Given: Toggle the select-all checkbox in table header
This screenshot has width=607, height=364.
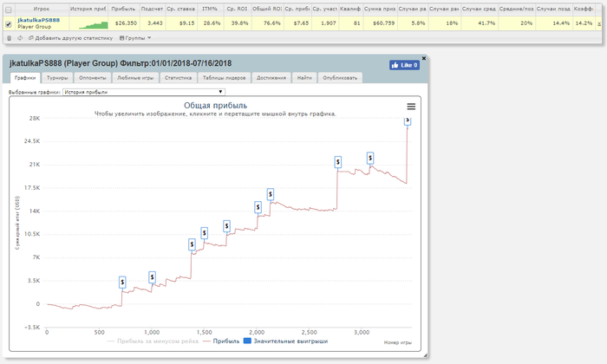Looking at the screenshot, I should (x=9, y=10).
